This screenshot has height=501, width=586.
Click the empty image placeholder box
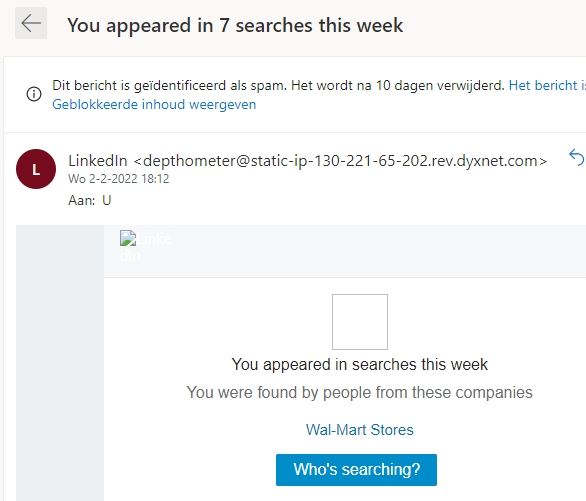360,322
